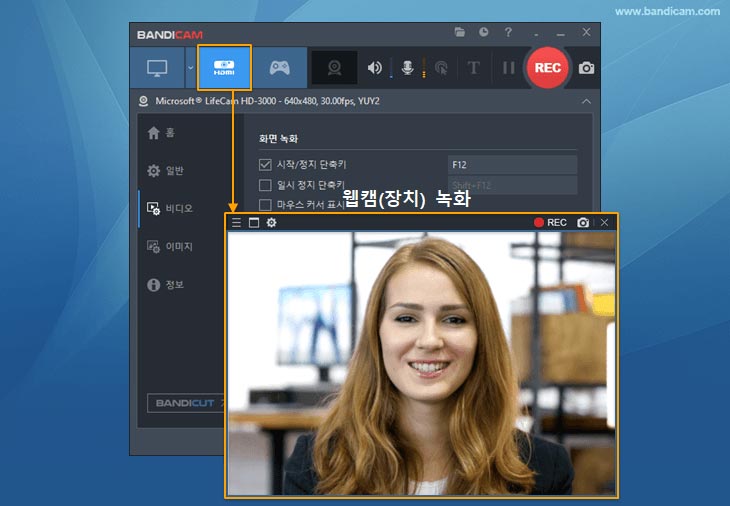Image resolution: width=730 pixels, height=506 pixels.
Task: Open the 홈 tab in sidebar
Action: [x=161, y=133]
